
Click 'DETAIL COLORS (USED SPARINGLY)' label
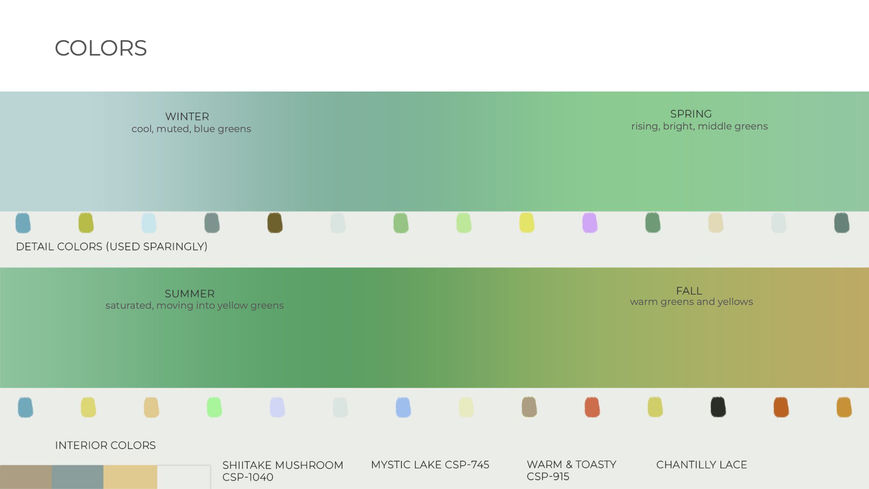click(x=112, y=247)
